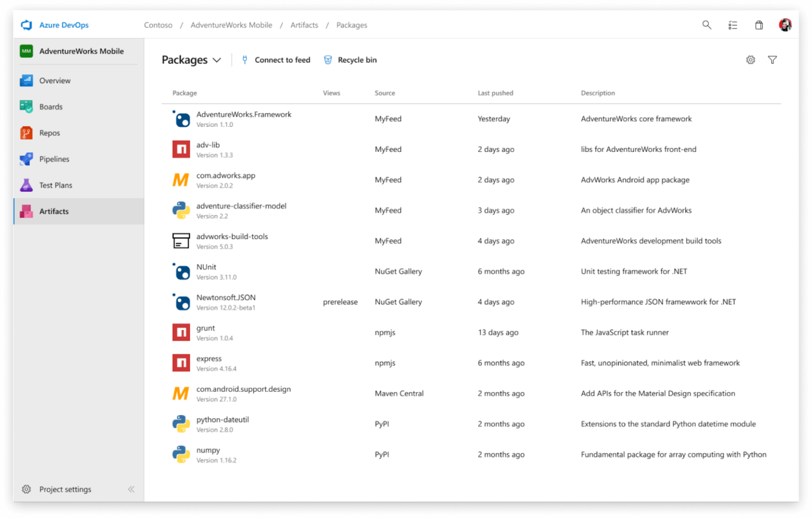The height and width of the screenshot is (518, 812).
Task: Select the Boards icon in the sidebar
Action: 25,106
